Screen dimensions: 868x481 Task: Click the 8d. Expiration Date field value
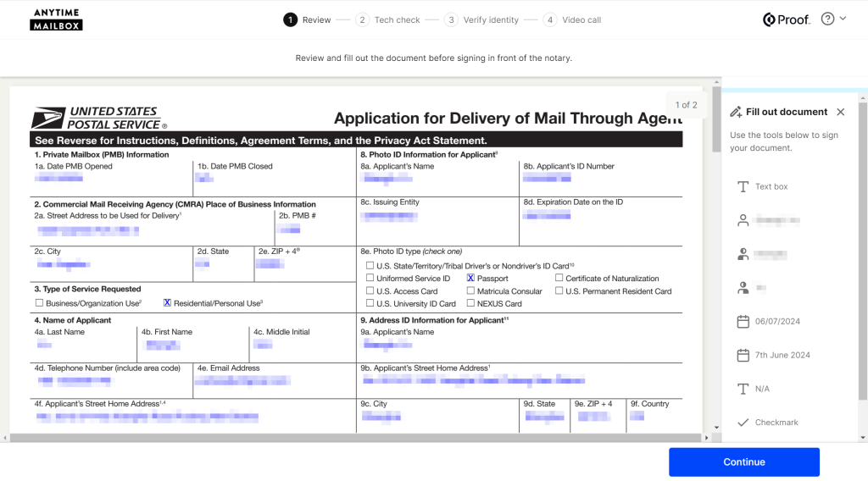coord(547,216)
